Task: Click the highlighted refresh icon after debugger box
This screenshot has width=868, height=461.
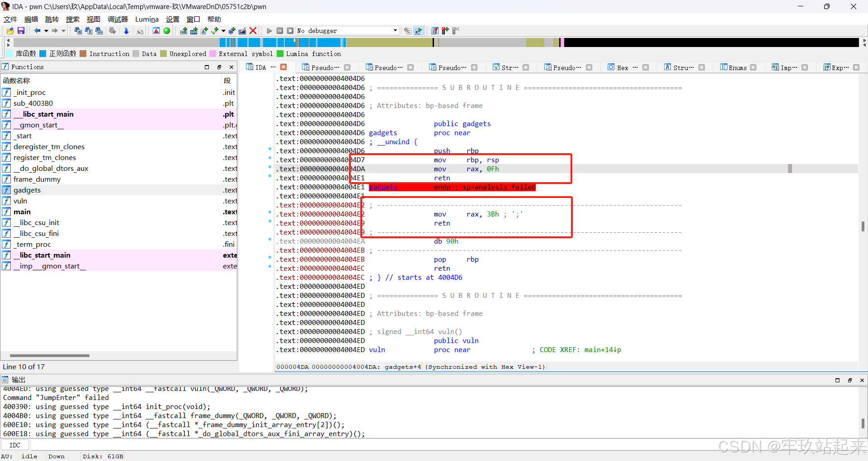Action: point(418,31)
